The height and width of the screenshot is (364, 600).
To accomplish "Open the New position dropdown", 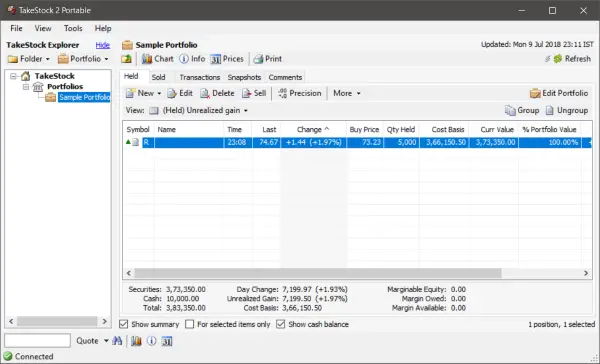I will click(x=159, y=93).
